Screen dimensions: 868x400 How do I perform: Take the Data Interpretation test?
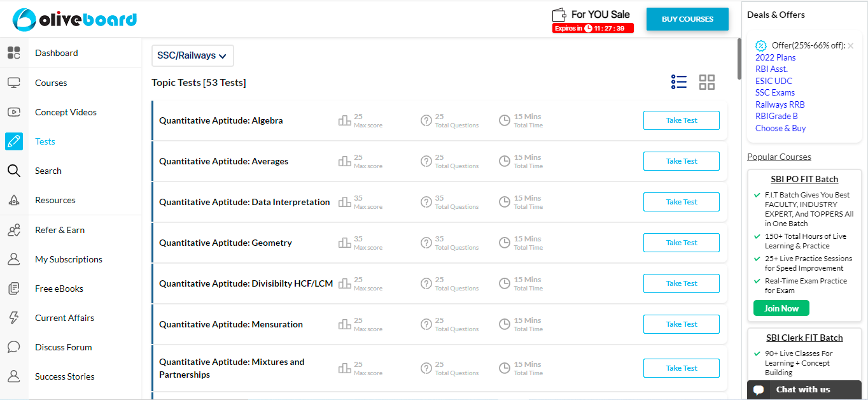(x=682, y=202)
